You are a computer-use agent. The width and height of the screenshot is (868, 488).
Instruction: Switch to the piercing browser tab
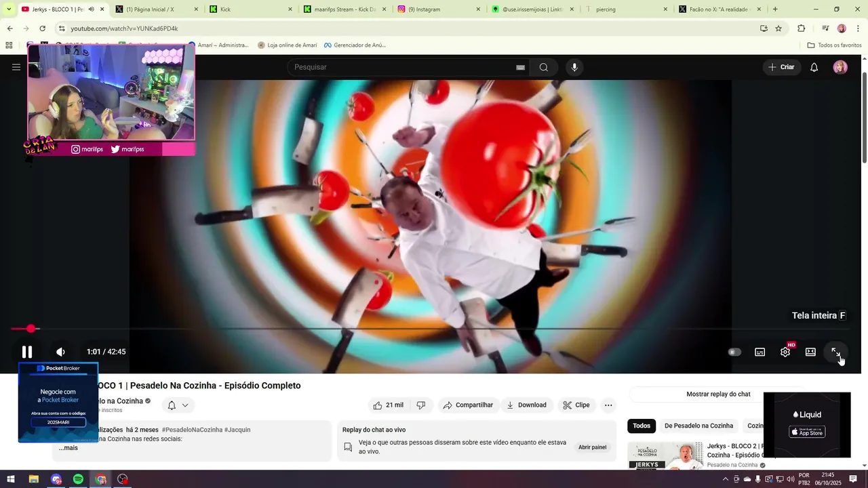626,9
